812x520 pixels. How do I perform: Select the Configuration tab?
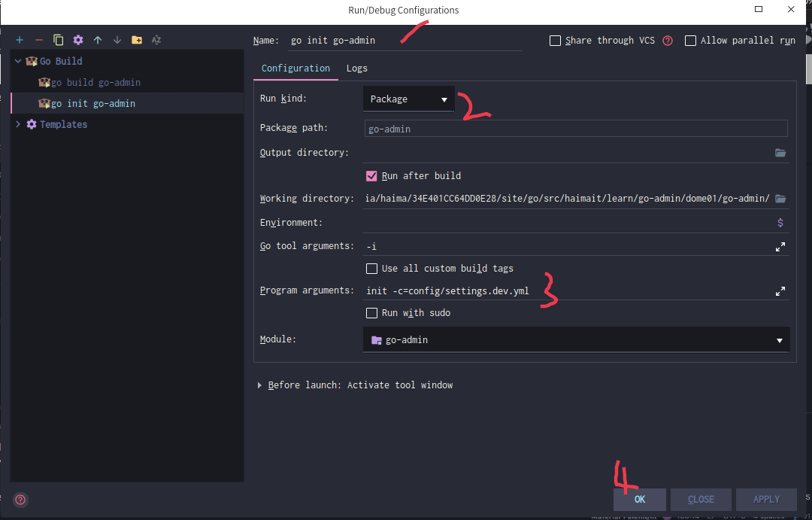click(295, 68)
